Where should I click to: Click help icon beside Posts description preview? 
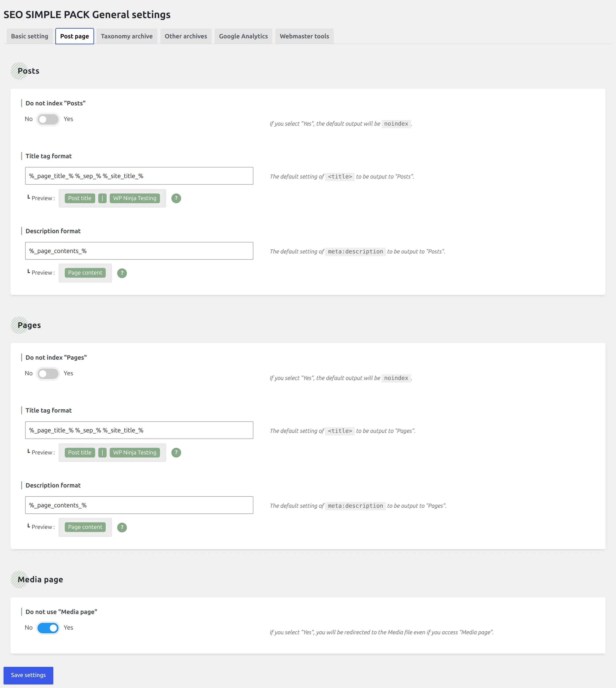pos(122,273)
